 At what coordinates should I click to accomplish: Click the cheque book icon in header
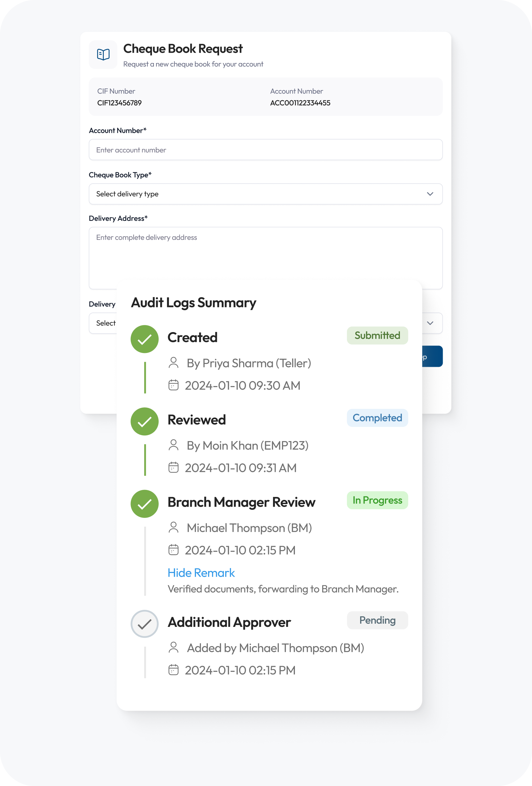(103, 54)
